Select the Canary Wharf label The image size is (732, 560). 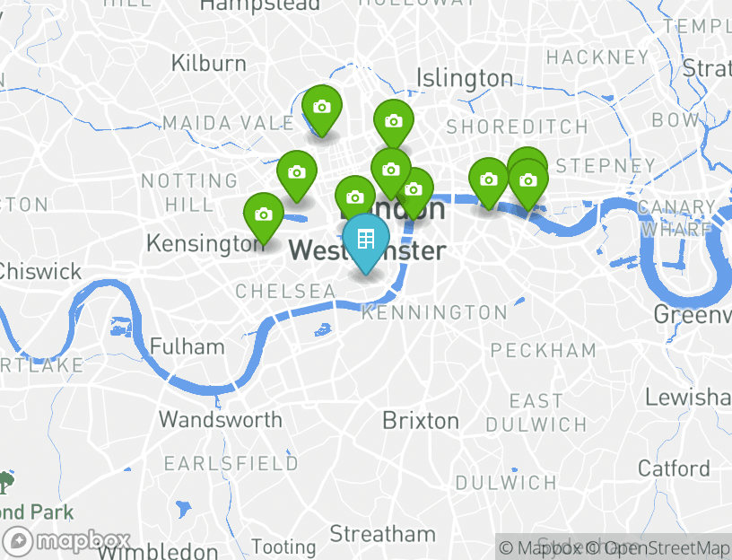(676, 218)
